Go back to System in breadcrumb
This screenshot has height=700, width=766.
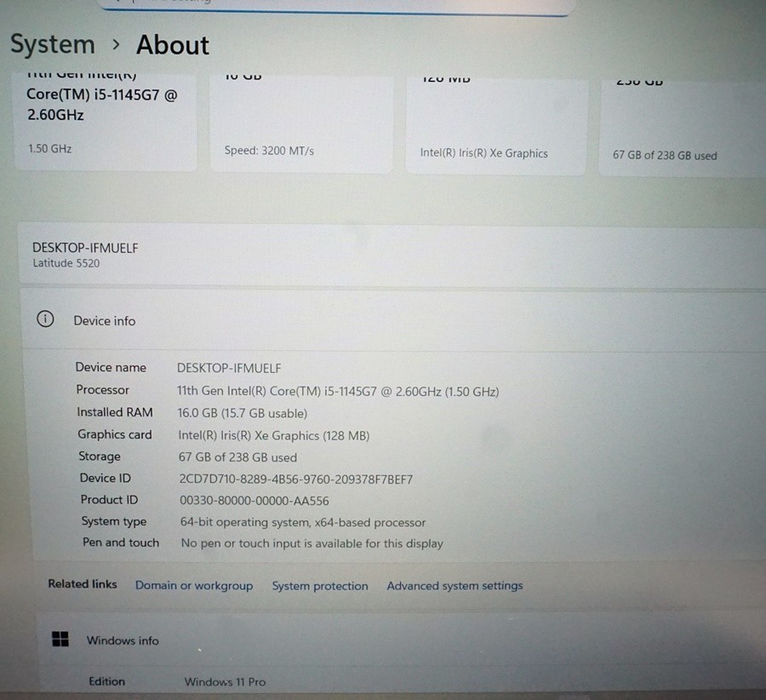[x=52, y=44]
